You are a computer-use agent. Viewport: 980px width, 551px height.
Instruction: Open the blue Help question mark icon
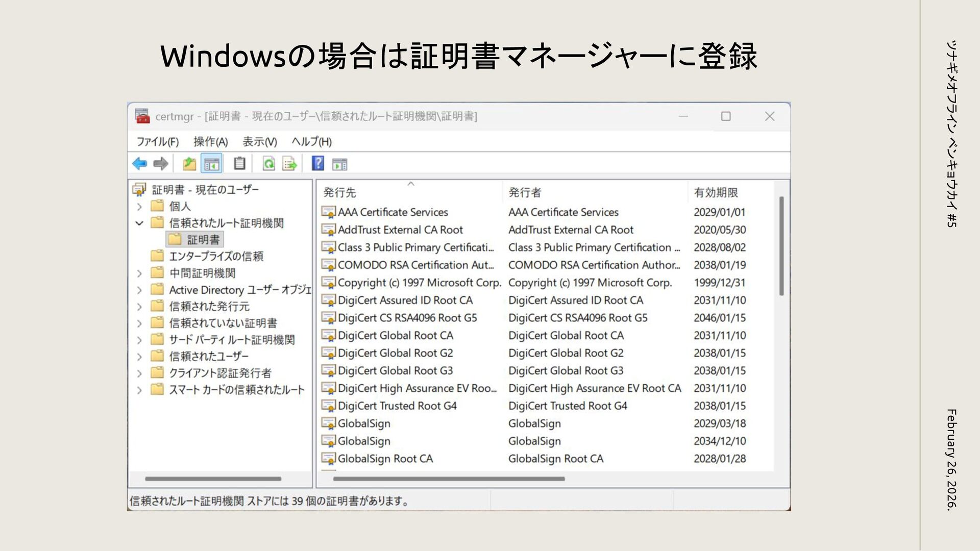click(x=317, y=164)
